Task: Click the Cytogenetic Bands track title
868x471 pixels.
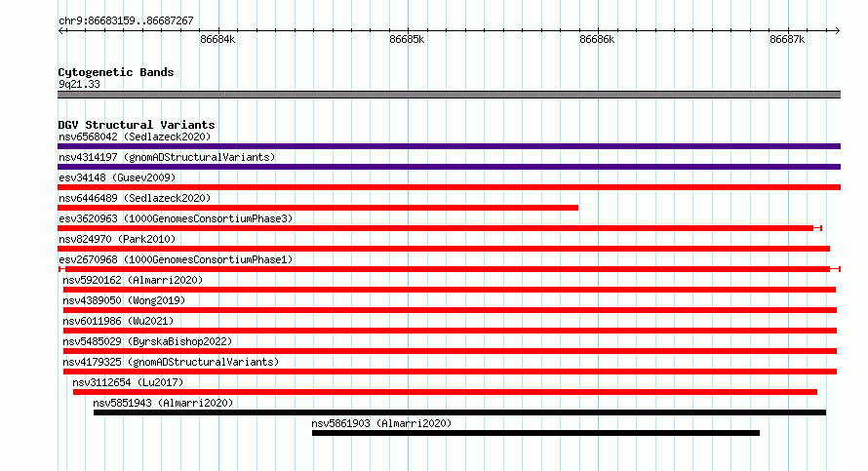Action: coord(116,72)
